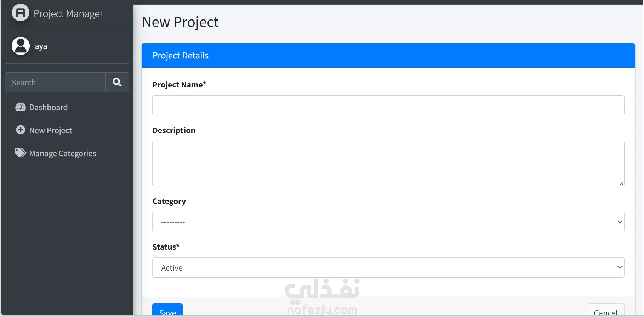Image resolution: width=644 pixels, height=317 pixels.
Task: Click the sidebar Search field
Action: pyautogui.click(x=55, y=83)
